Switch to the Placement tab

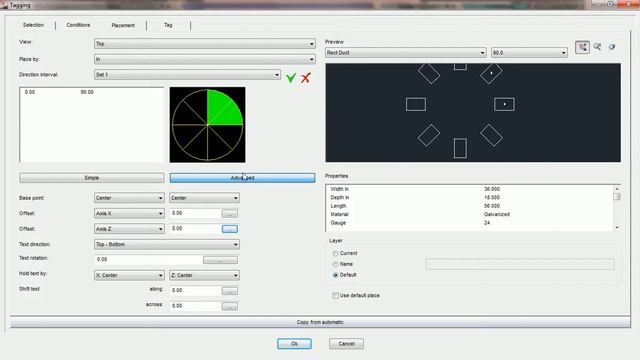[123, 25]
